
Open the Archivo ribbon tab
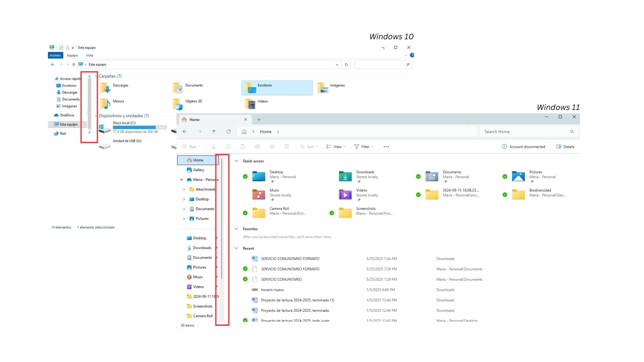(55, 55)
